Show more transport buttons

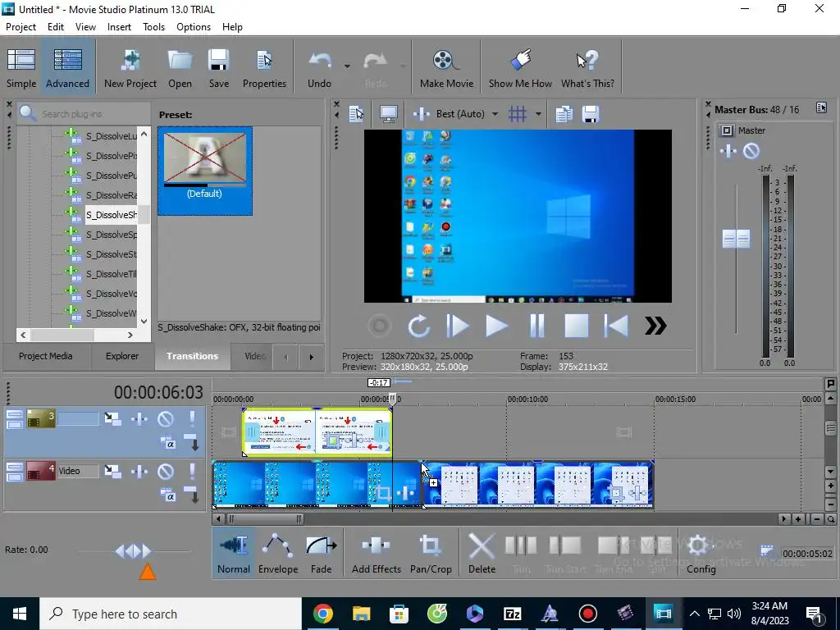click(x=655, y=326)
